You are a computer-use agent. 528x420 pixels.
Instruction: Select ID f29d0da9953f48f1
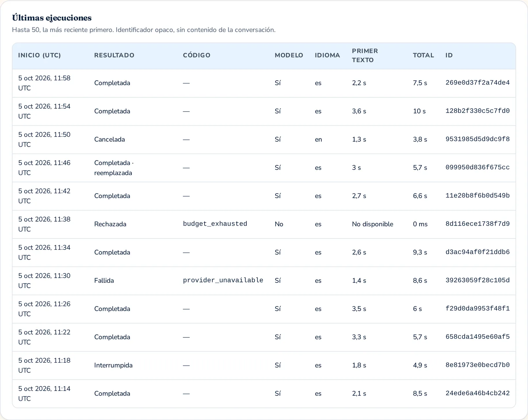click(x=478, y=309)
